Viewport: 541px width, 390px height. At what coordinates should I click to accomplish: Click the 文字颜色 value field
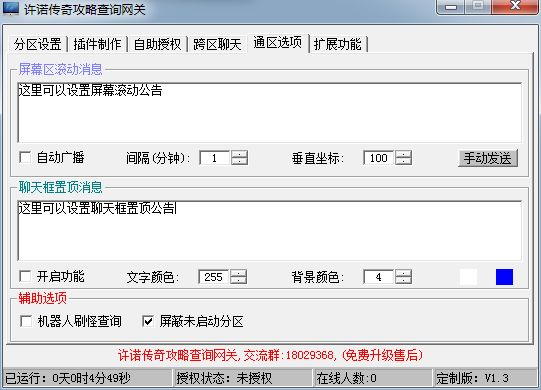coord(214,277)
